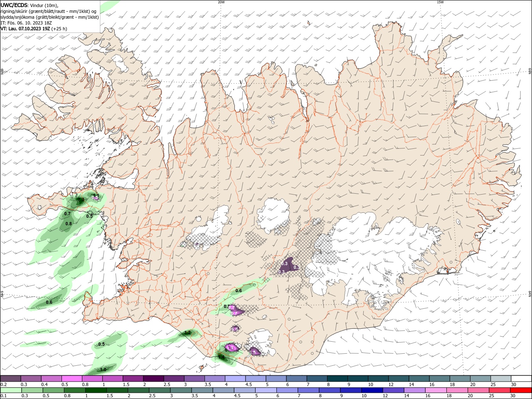Pick the bright red 30 swatch in rain scale
Viewport: 532px width, 399px height.
520,390
